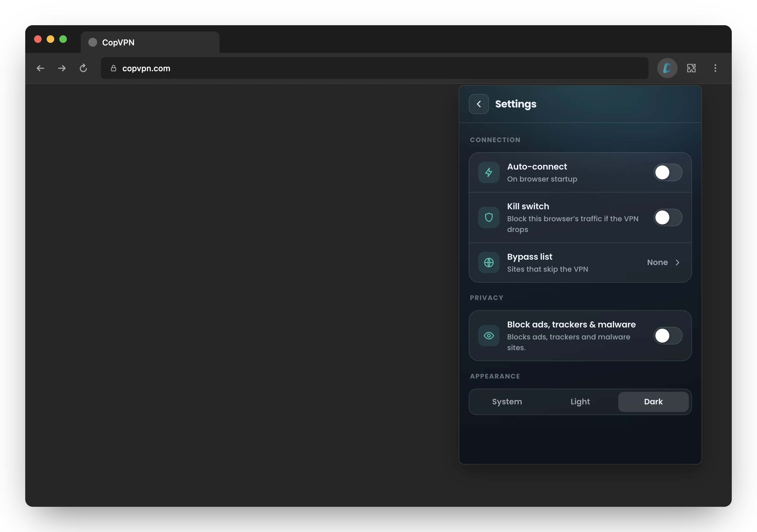
Task: Click the Kill switch shield icon
Action: (489, 217)
